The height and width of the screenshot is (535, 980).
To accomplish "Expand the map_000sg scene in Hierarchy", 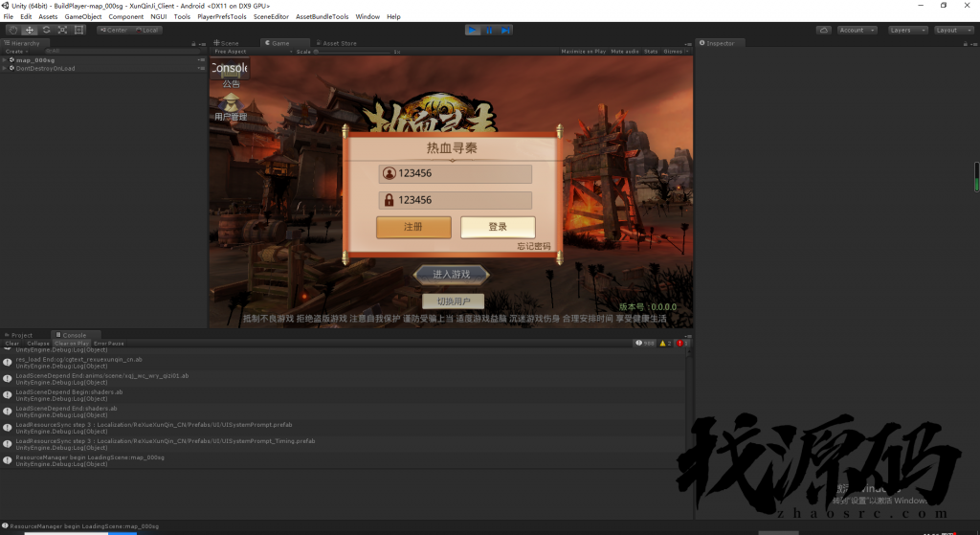I will [x=5, y=60].
